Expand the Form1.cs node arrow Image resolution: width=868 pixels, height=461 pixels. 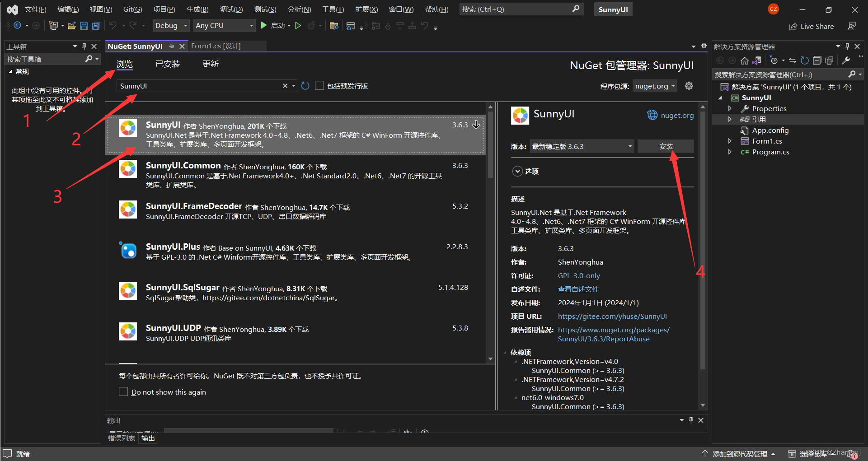[x=730, y=141]
